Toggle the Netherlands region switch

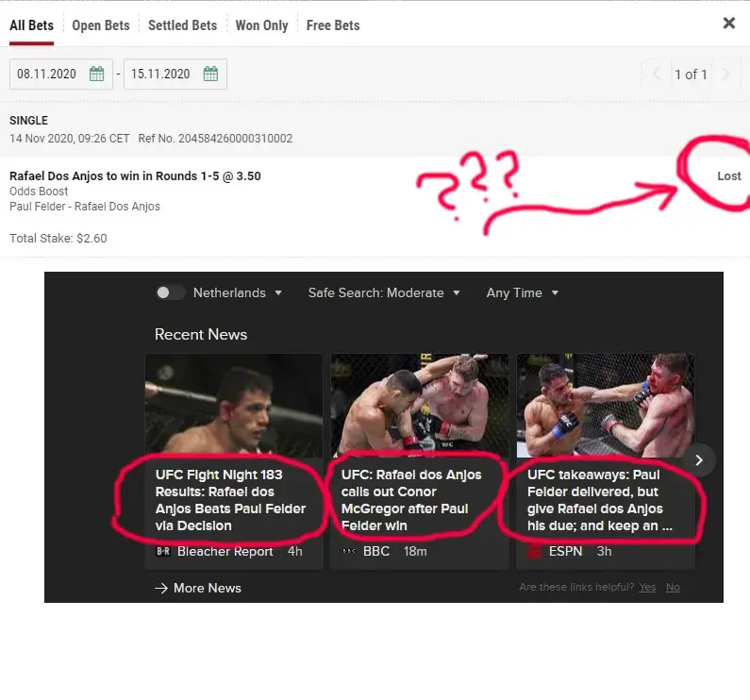(170, 292)
